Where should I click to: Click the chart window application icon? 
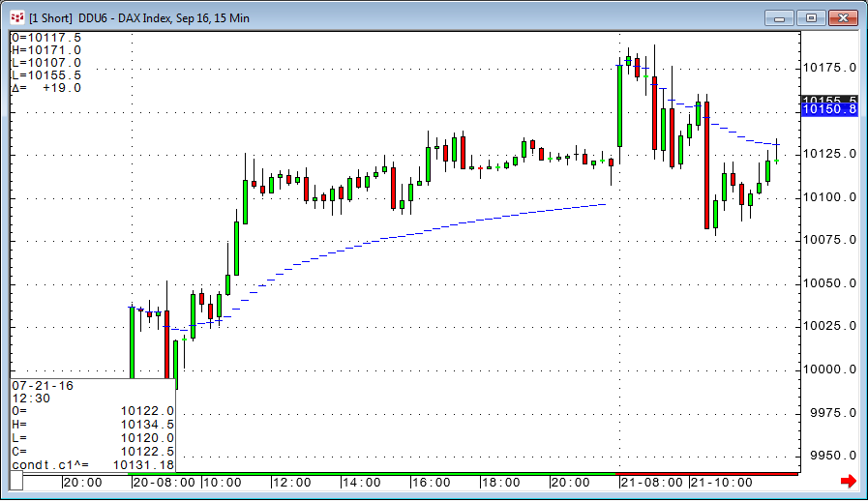(17, 17)
